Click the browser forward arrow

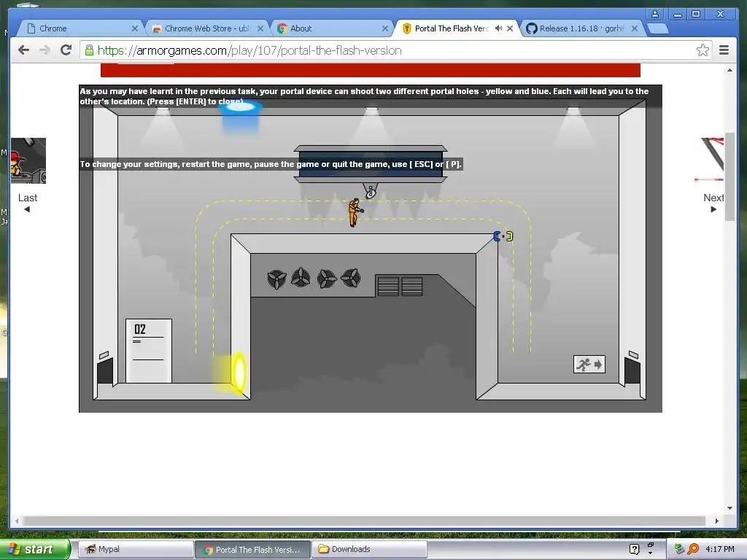[44, 50]
